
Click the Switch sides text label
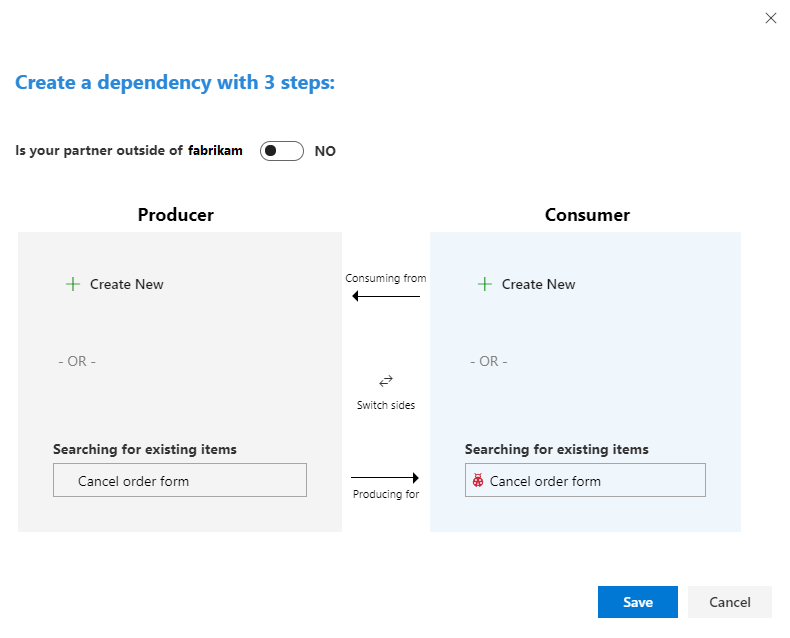(386, 405)
